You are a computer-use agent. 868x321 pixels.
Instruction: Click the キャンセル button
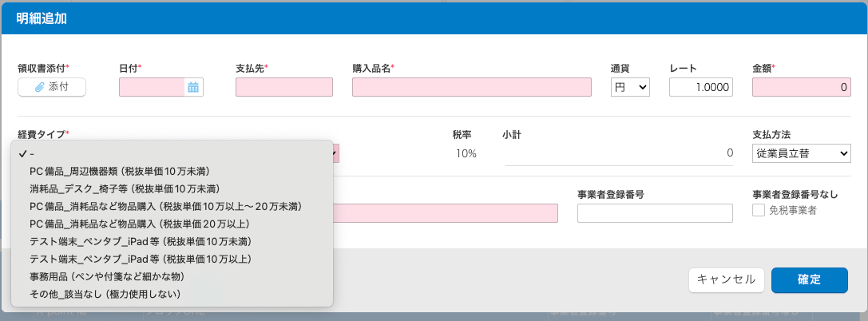[727, 279]
